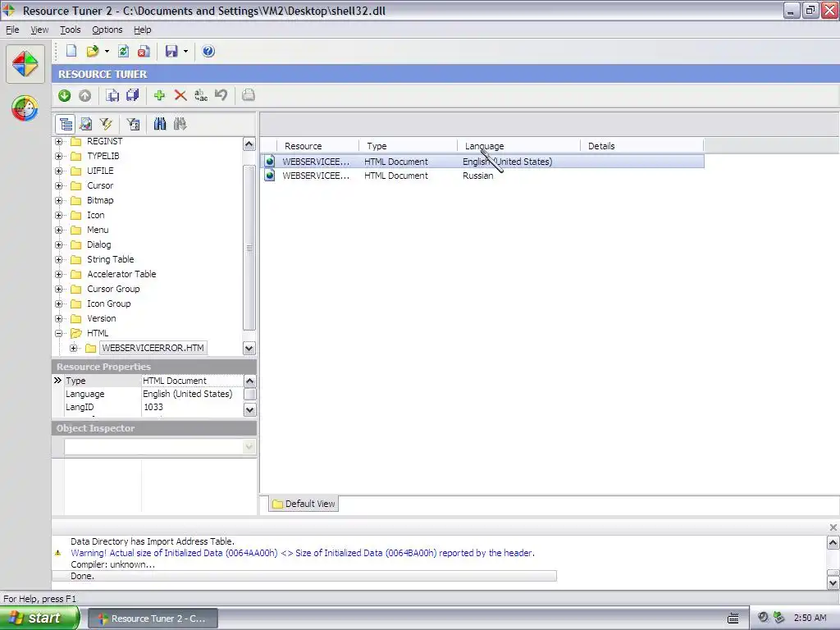This screenshot has height=630, width=840.
Task: Click the Open file folder icon
Action: click(93, 52)
